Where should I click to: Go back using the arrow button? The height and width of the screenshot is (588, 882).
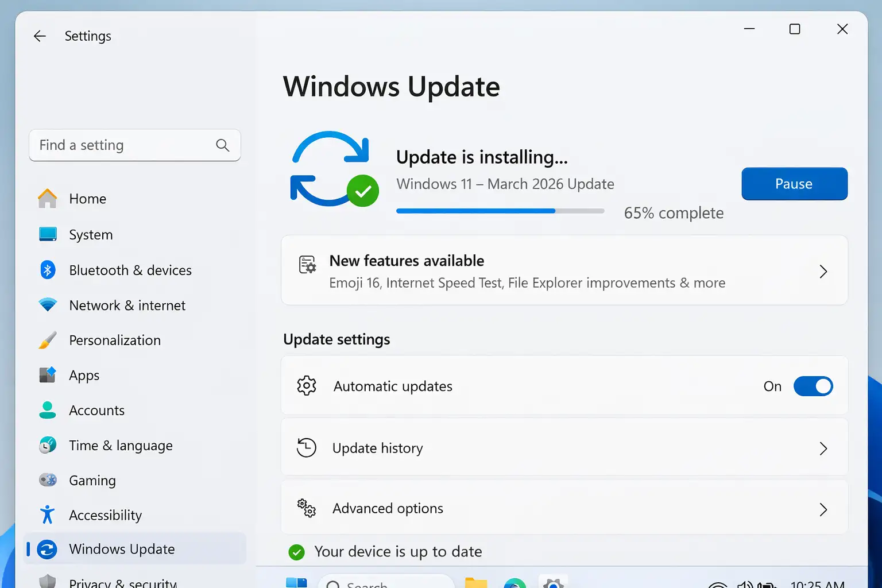coord(40,36)
